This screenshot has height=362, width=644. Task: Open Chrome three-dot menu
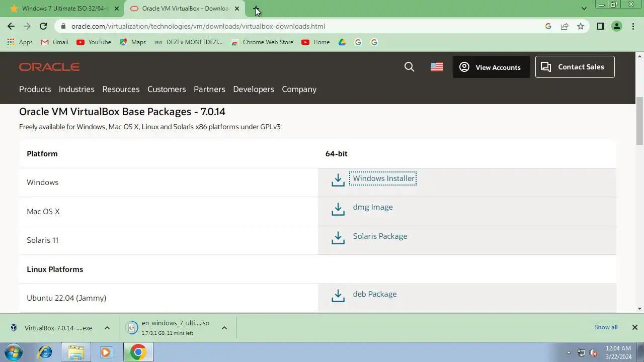point(633,26)
